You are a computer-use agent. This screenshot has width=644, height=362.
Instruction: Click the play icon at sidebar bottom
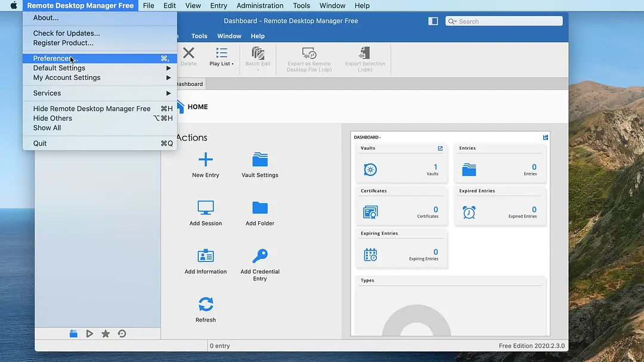89,333
